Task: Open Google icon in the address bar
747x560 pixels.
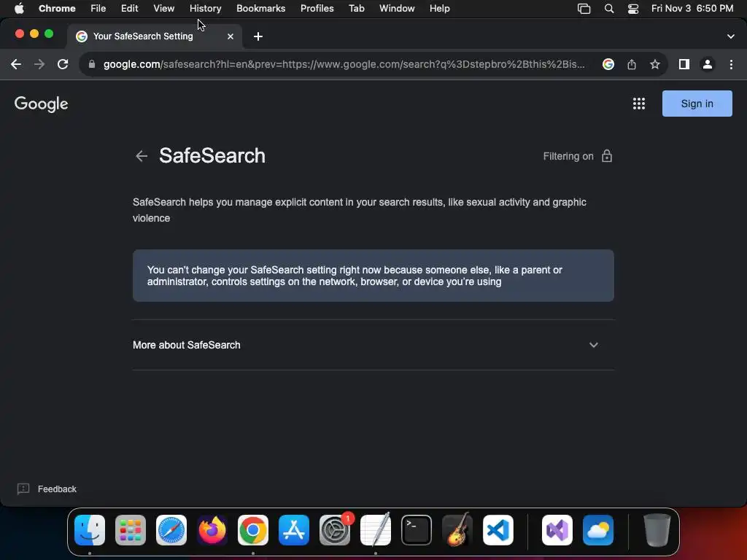Action: pyautogui.click(x=608, y=64)
